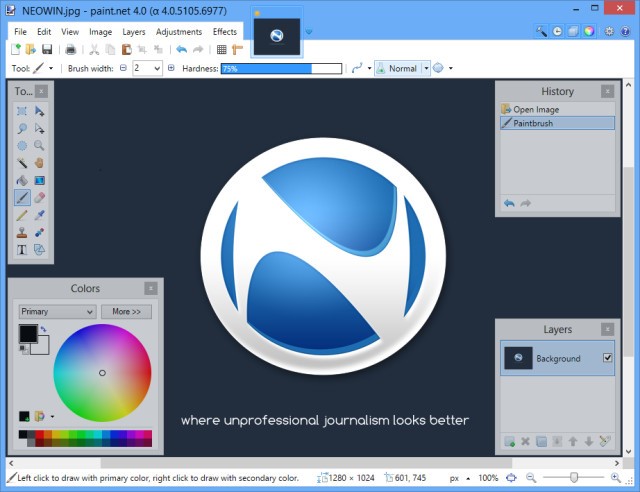Image resolution: width=640 pixels, height=492 pixels.
Task: Click the Hardness 75% slider bar
Action: pos(281,69)
